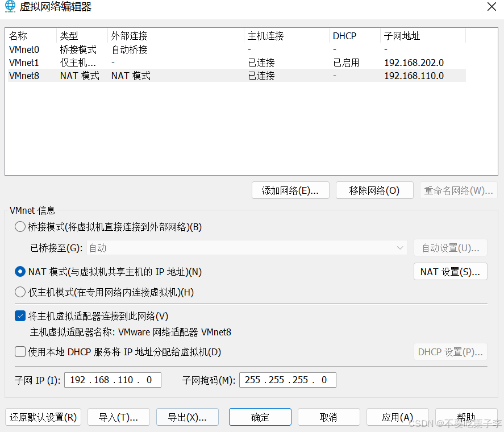
Task: Click the 移除网络(O) button
Action: coord(374,190)
